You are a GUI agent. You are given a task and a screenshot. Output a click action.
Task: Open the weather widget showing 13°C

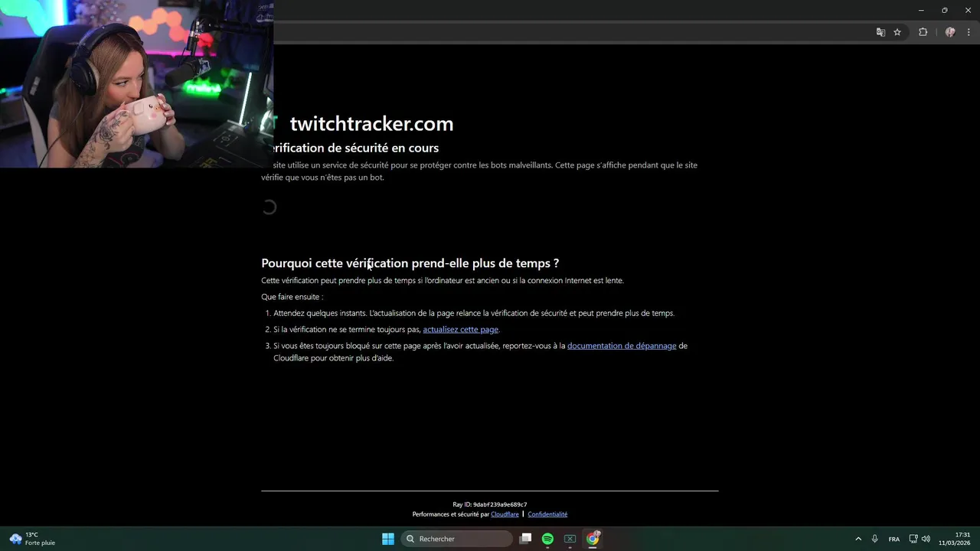[x=32, y=539]
